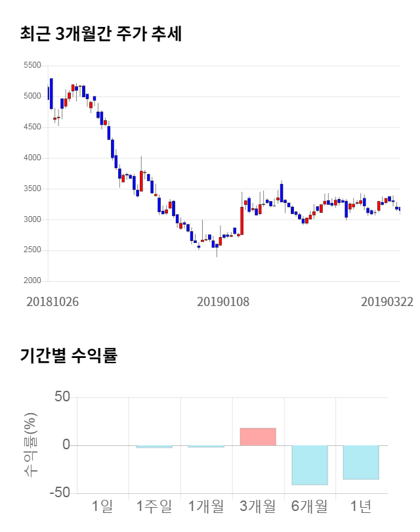Select the 1주일 x-axis label
The height and width of the screenshot is (532, 420).
pos(154,506)
